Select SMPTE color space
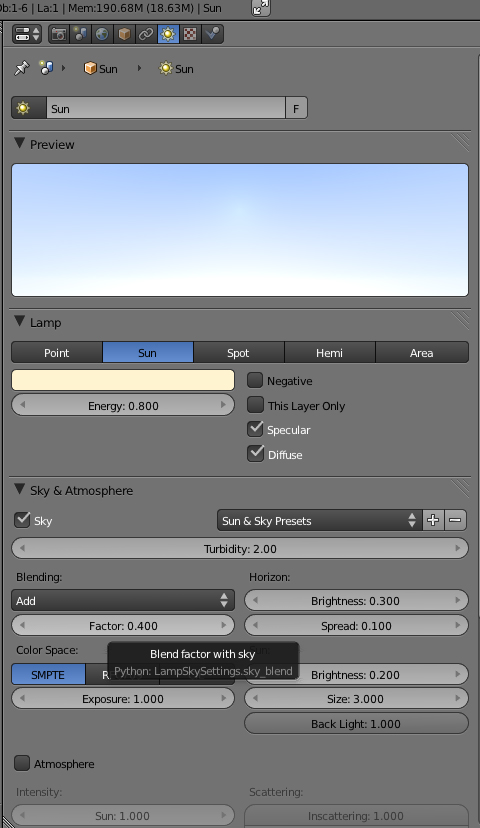The width and height of the screenshot is (480, 828). point(48,675)
